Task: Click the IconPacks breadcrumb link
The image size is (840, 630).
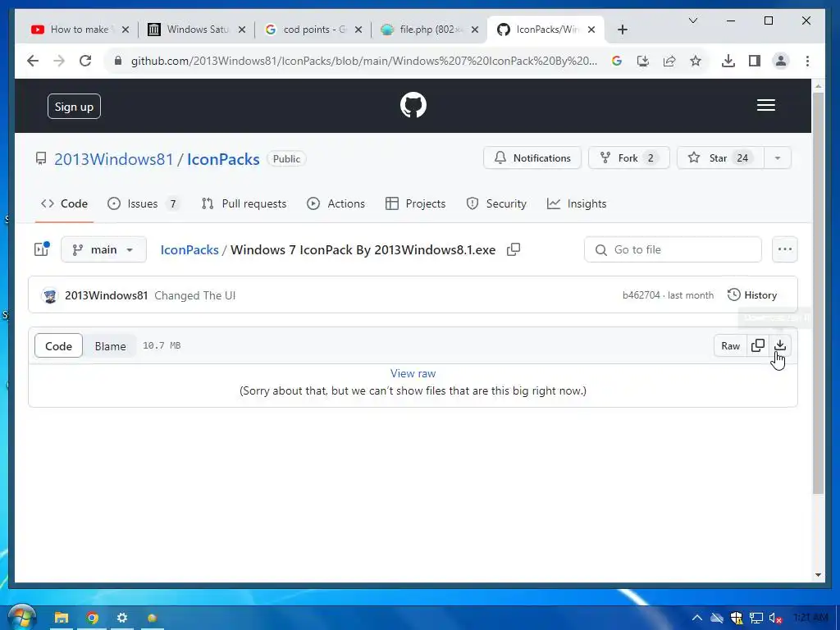Action: click(189, 249)
